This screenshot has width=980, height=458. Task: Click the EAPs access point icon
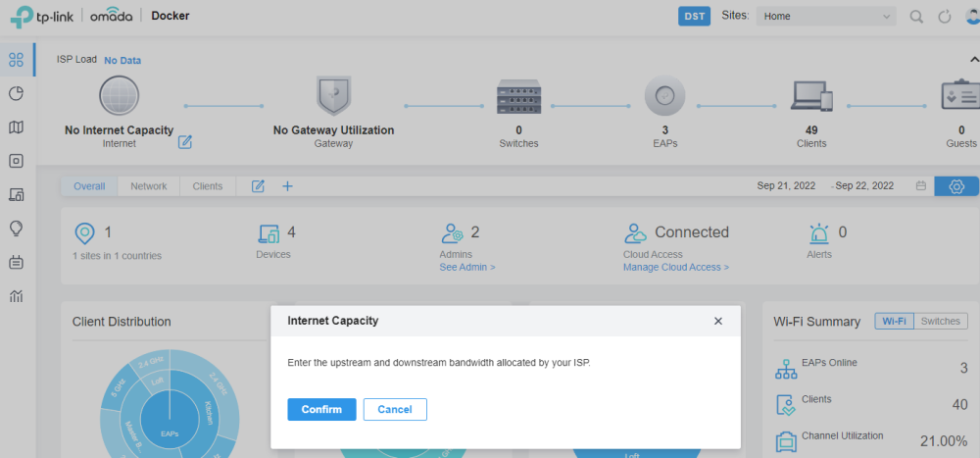[x=665, y=96]
